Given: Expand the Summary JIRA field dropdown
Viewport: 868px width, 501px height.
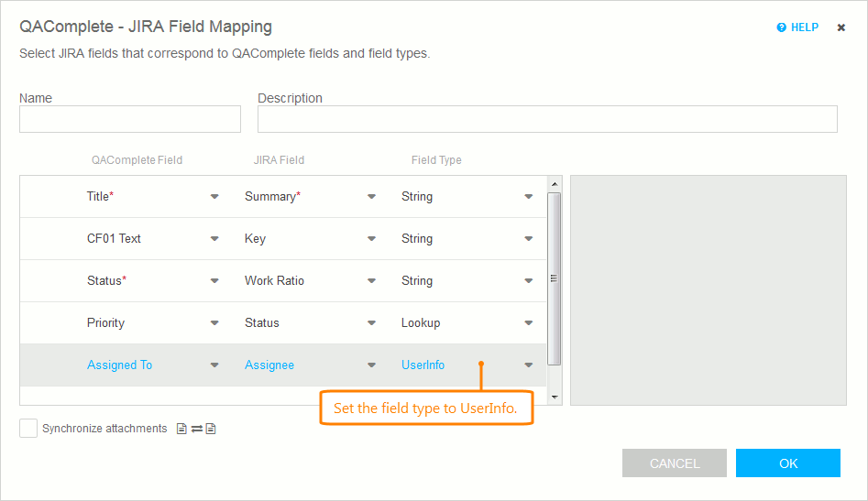Looking at the screenshot, I should pos(371,197).
